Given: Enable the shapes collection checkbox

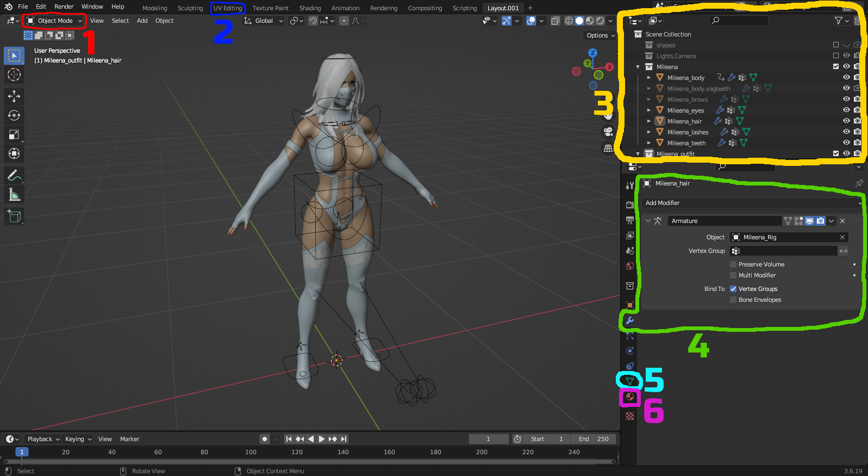Looking at the screenshot, I should click(x=836, y=45).
